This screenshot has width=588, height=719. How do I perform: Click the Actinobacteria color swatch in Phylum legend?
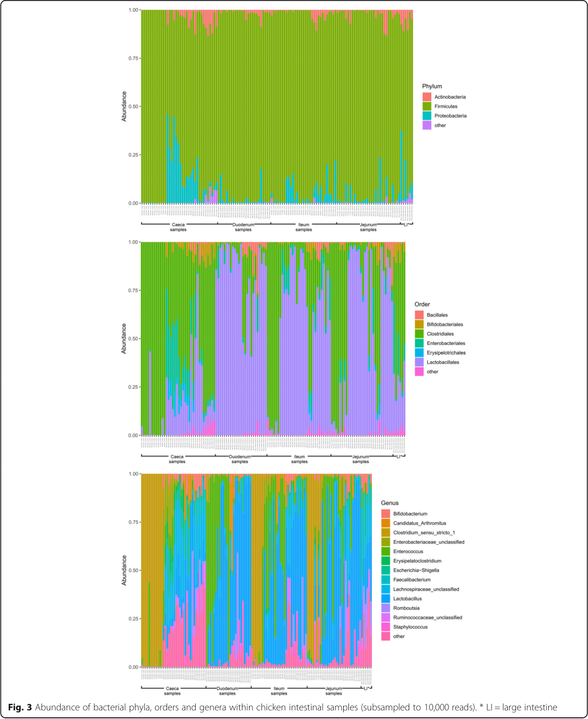427,96
